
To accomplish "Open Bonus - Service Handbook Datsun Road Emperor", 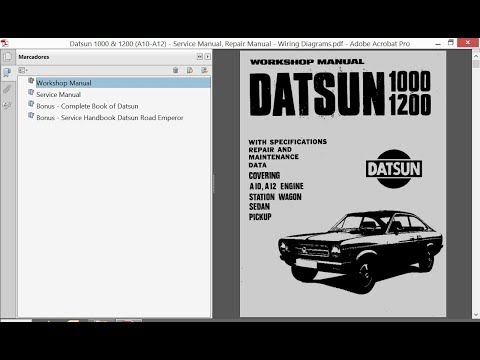I will (x=110, y=118).
